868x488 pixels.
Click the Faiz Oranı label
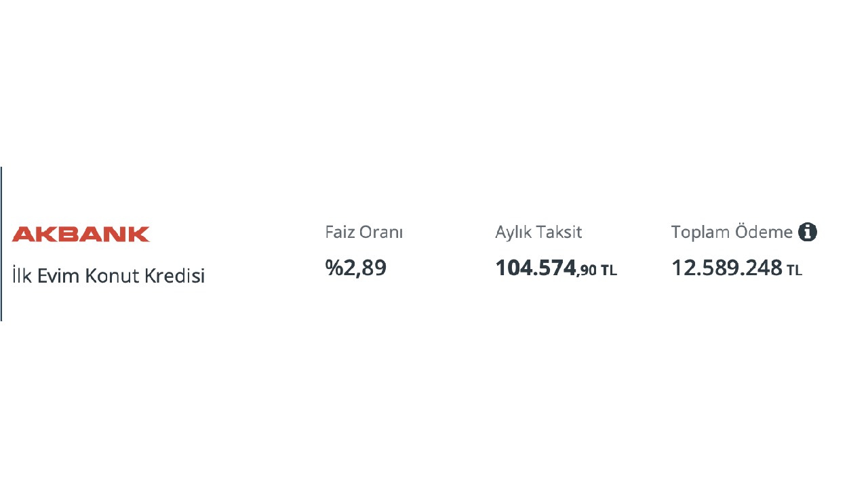click(364, 232)
